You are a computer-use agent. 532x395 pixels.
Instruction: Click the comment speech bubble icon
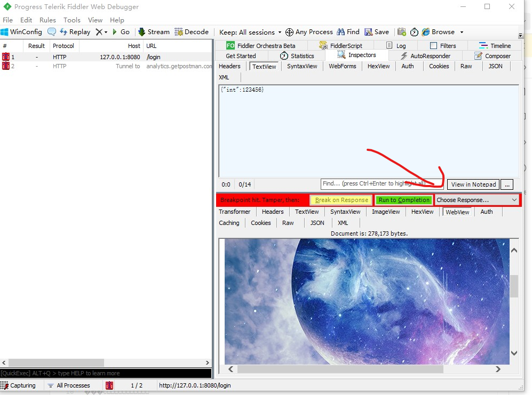[52, 32]
